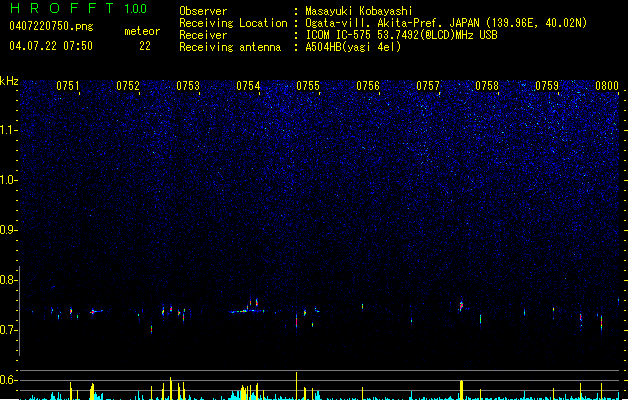Click the 'meteor' count label
The image size is (629, 400).
142,31
